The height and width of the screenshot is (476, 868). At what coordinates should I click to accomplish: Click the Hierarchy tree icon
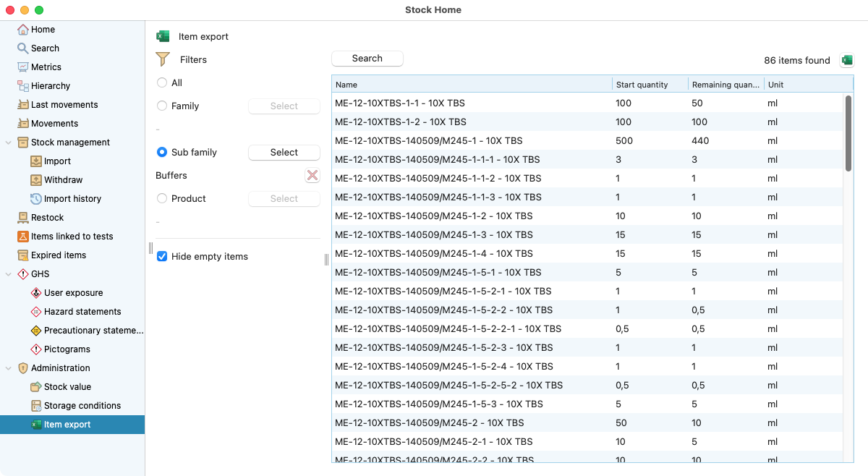coord(23,86)
